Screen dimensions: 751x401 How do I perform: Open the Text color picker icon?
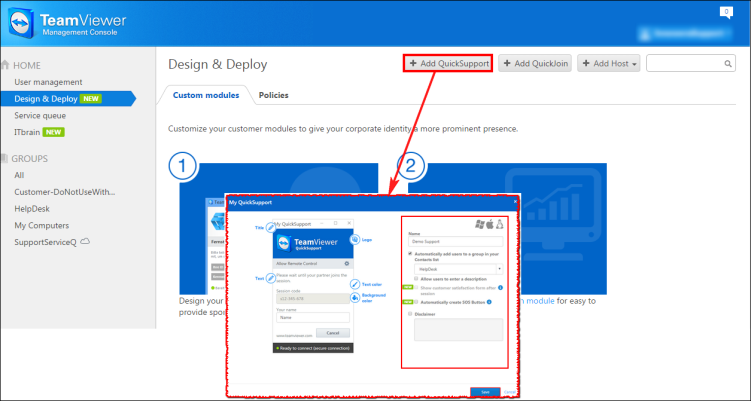[x=355, y=284]
